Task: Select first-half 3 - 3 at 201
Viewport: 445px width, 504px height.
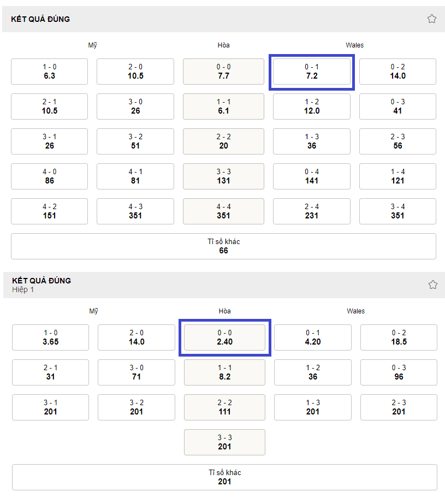Action: pos(224,442)
